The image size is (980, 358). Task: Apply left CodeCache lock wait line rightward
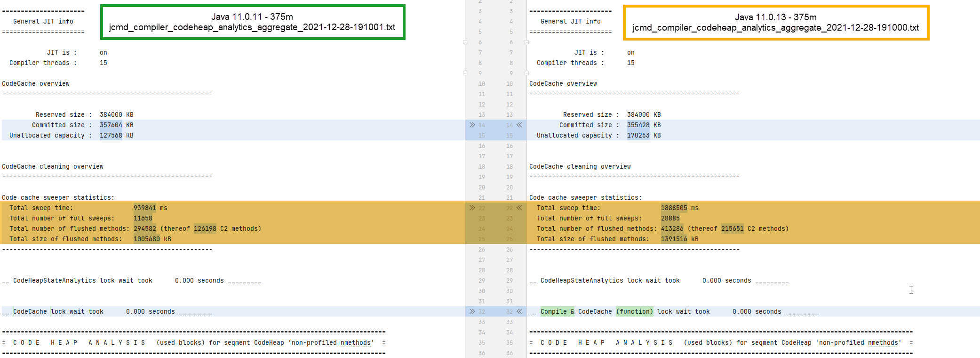pos(472,311)
